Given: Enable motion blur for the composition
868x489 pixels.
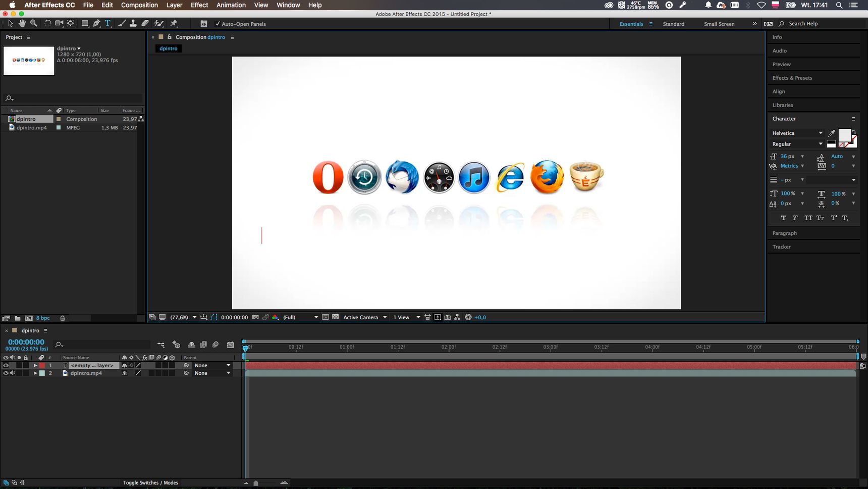Looking at the screenshot, I should click(215, 345).
